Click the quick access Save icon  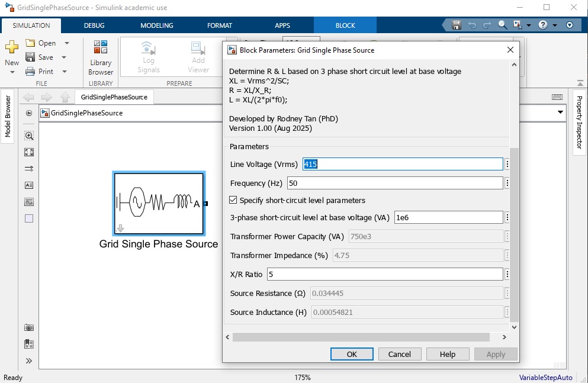point(457,25)
